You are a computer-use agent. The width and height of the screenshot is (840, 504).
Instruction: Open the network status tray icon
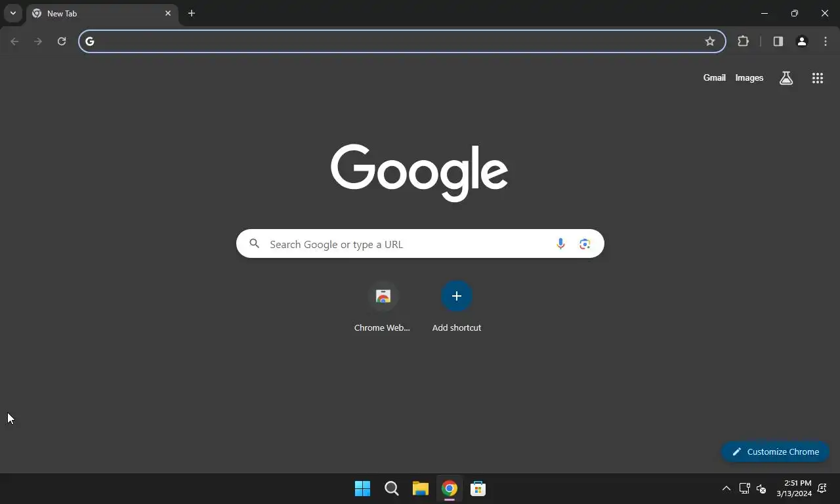[x=744, y=488]
